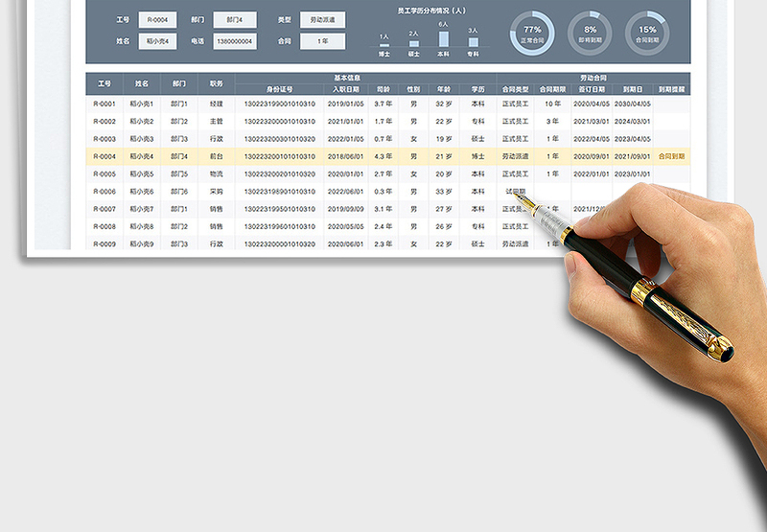Viewport: 767px width, 532px height.
Task: Click the 电话 number field
Action: click(235, 41)
